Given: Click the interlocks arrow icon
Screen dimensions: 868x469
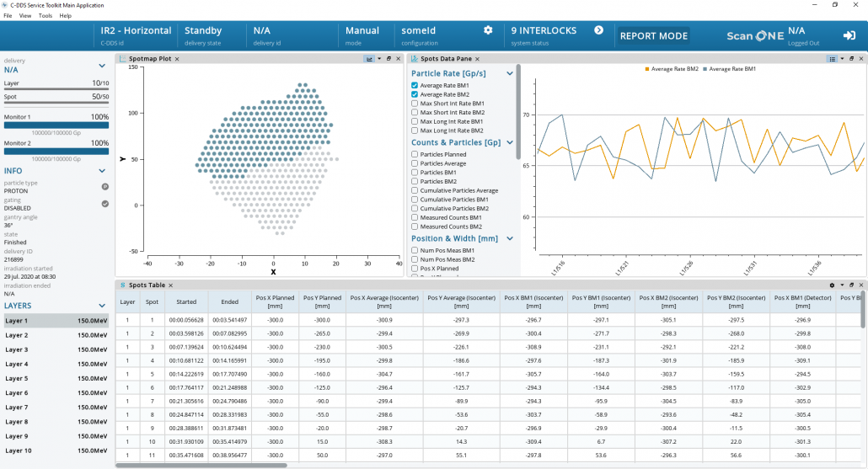Looking at the screenshot, I should pyautogui.click(x=598, y=30).
